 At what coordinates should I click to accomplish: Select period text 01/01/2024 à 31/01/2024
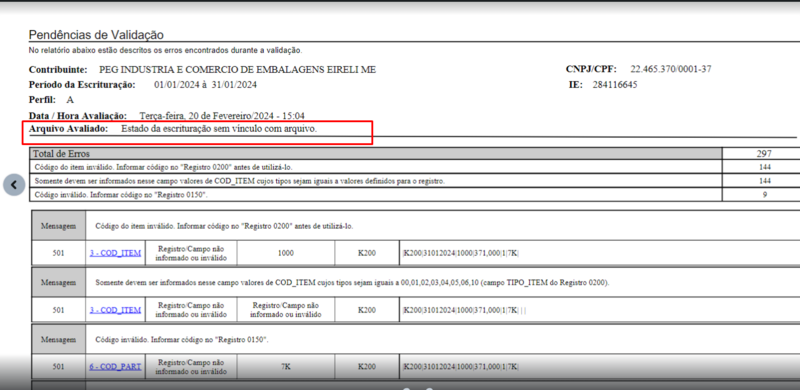(205, 85)
